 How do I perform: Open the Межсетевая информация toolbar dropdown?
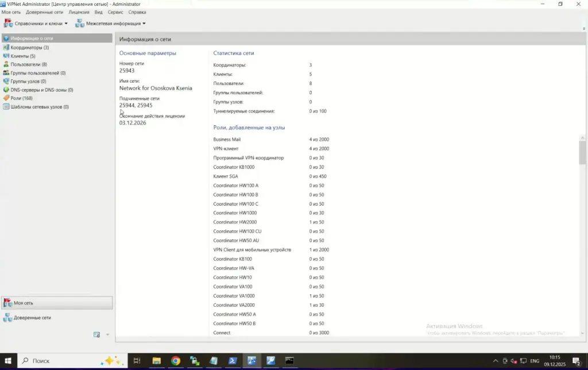tap(110, 23)
